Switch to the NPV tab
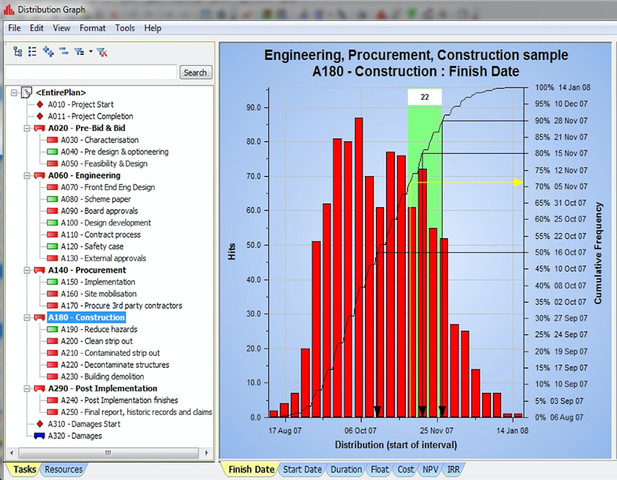The height and width of the screenshot is (480, 617). [x=430, y=469]
